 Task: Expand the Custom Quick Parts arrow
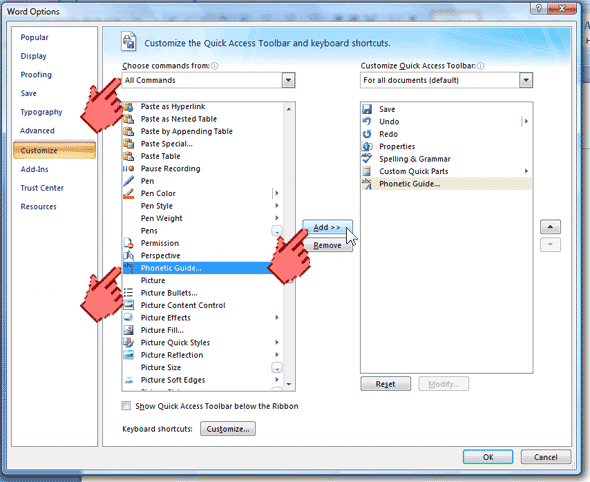(526, 171)
